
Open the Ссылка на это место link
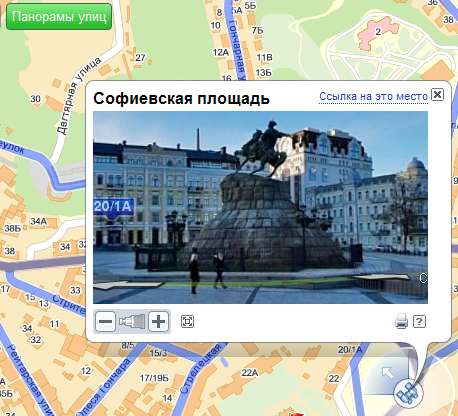tap(373, 96)
